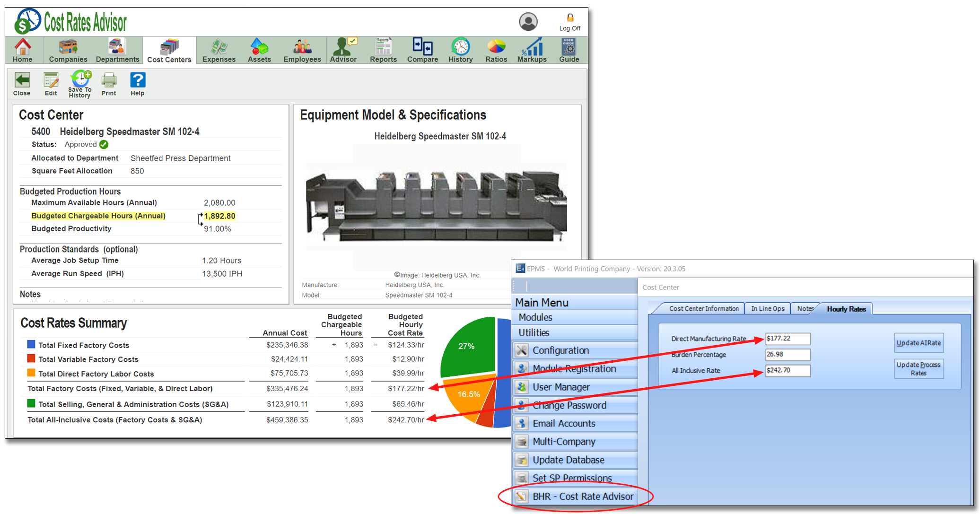The height and width of the screenshot is (514, 980).
Task: Click the Update AIRate button
Action: 919,343
